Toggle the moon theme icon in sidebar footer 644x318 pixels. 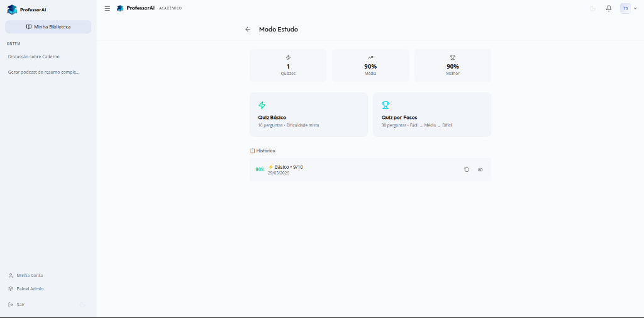(82, 304)
